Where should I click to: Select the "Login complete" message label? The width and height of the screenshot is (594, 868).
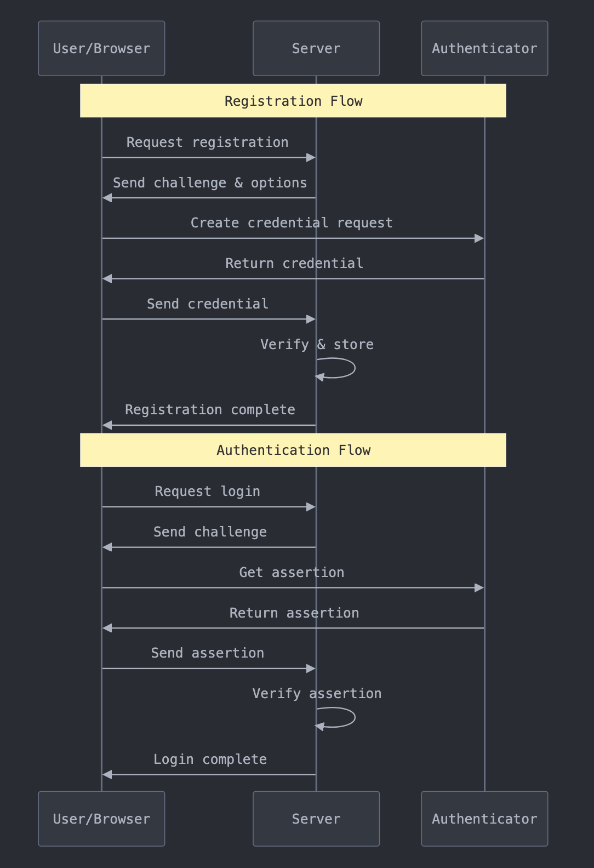(x=210, y=759)
